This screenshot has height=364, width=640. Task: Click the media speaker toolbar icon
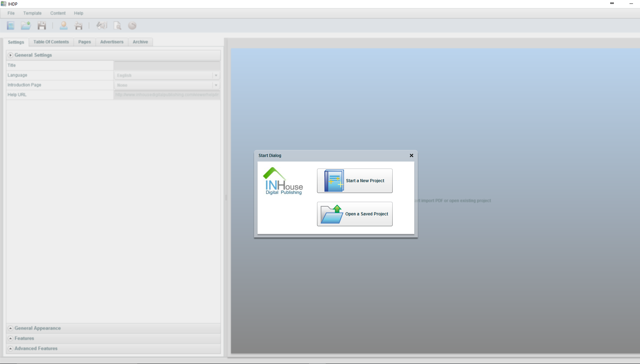(x=102, y=26)
